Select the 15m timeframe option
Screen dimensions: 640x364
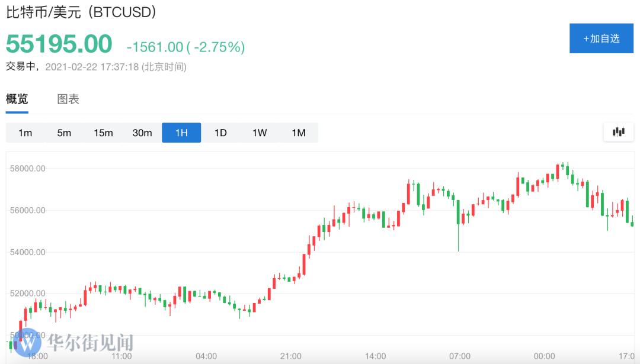103,133
